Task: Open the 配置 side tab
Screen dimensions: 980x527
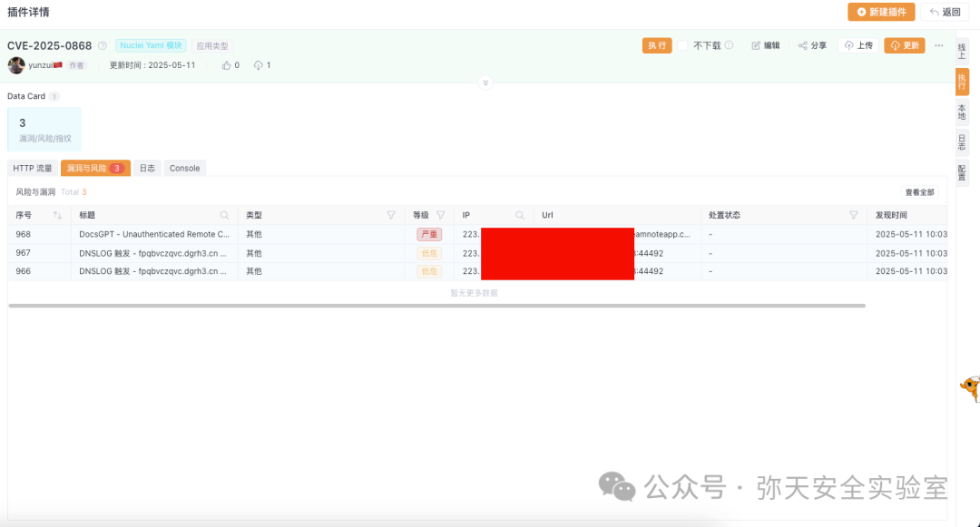Action: pos(962,172)
